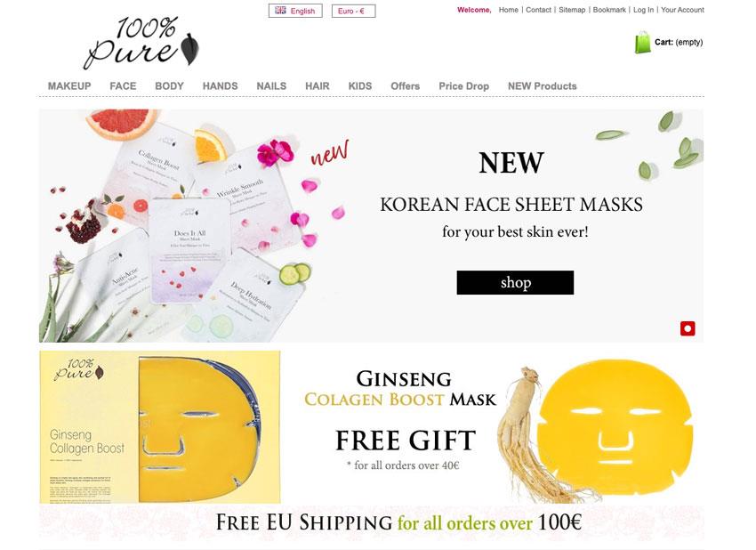The height and width of the screenshot is (550, 756).
Task: Open the KIDS category
Action: [x=360, y=85]
